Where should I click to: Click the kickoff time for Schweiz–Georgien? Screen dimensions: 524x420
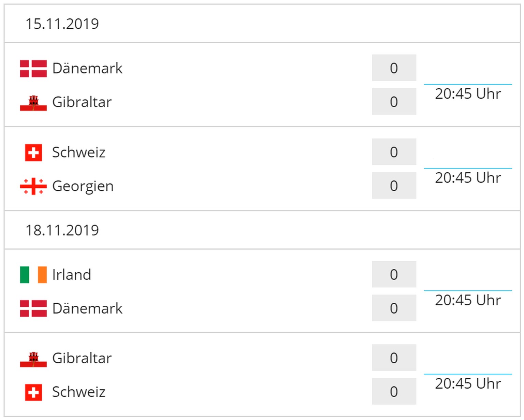(x=468, y=178)
